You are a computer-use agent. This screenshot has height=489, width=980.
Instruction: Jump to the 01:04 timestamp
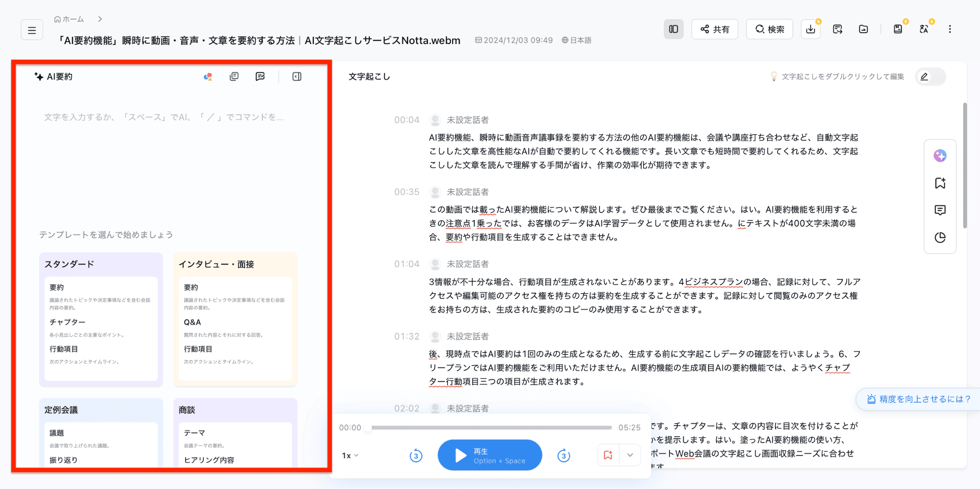click(x=407, y=264)
